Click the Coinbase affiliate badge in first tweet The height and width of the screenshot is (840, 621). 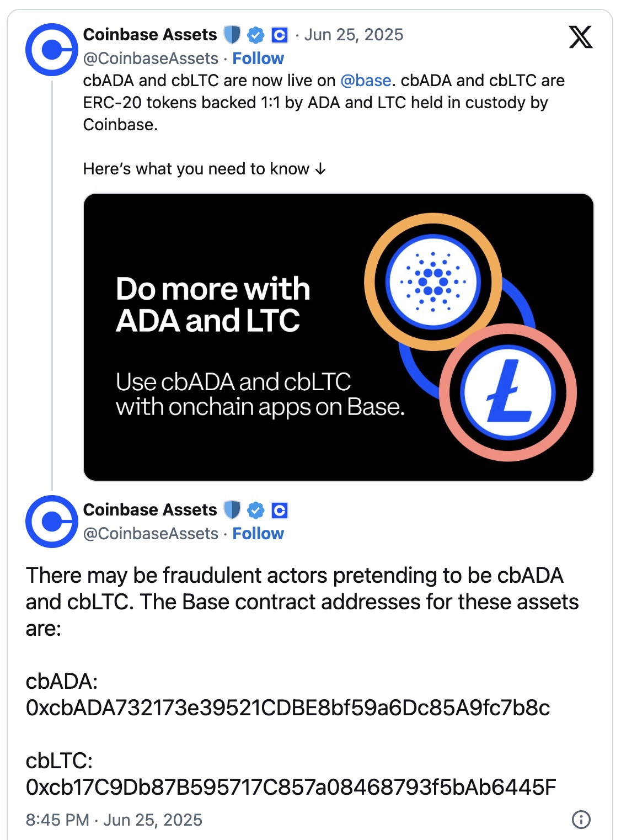click(280, 35)
